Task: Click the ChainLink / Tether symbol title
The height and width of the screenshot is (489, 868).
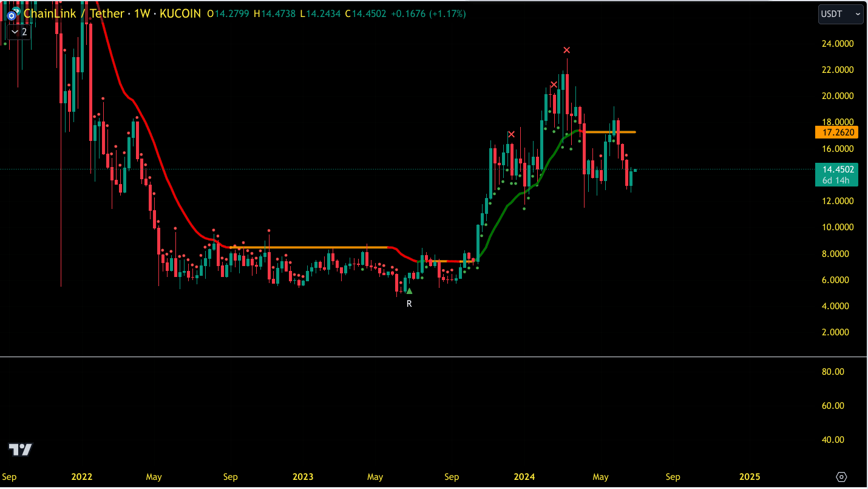Action: pos(74,13)
